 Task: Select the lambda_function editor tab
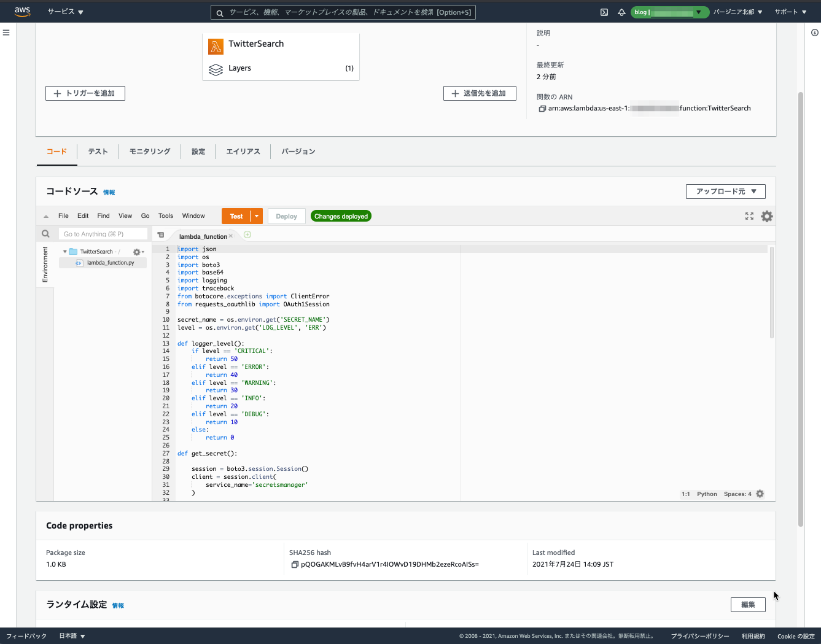click(203, 236)
